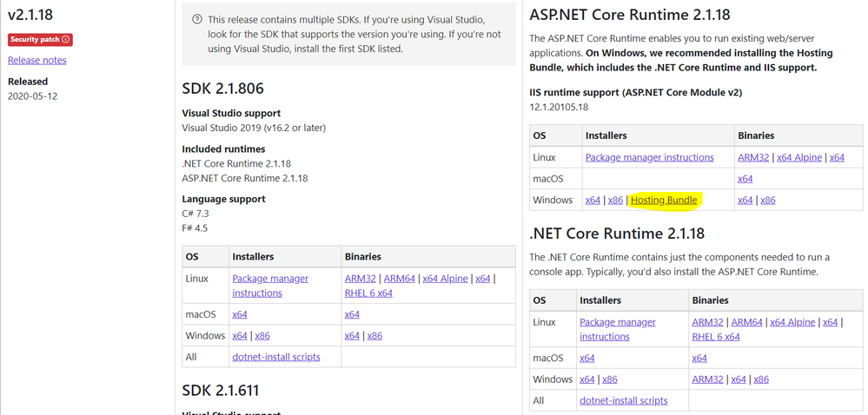This screenshot has width=868, height=415.
Task: Click the Security patch badge info icon
Action: click(67, 39)
